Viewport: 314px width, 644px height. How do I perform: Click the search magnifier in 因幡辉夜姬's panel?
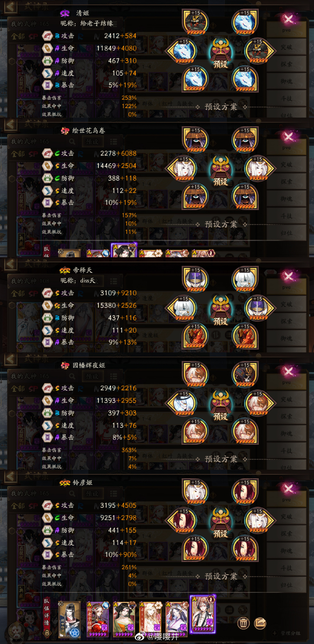pyautogui.click(x=72, y=376)
